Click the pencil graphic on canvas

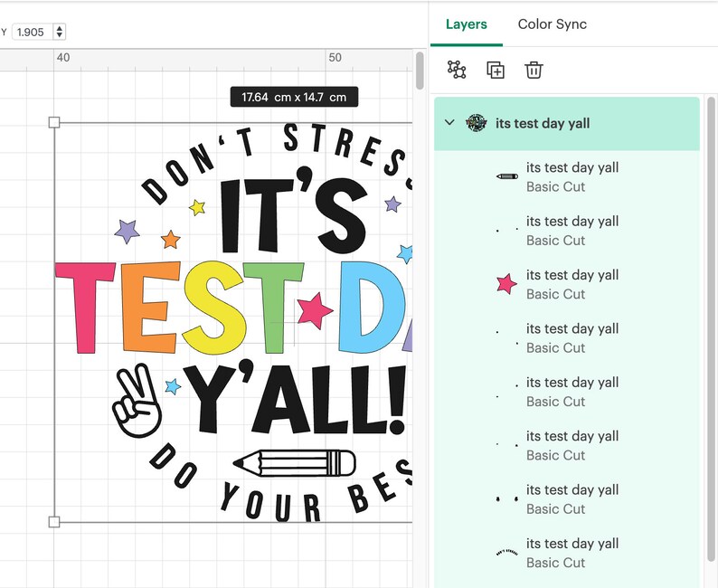[x=295, y=463]
